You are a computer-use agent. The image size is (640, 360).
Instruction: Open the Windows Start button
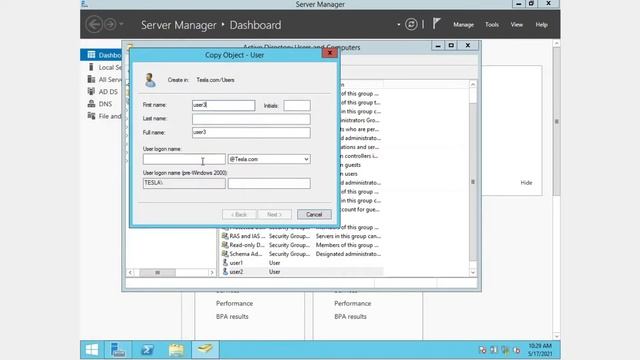[x=92, y=350]
